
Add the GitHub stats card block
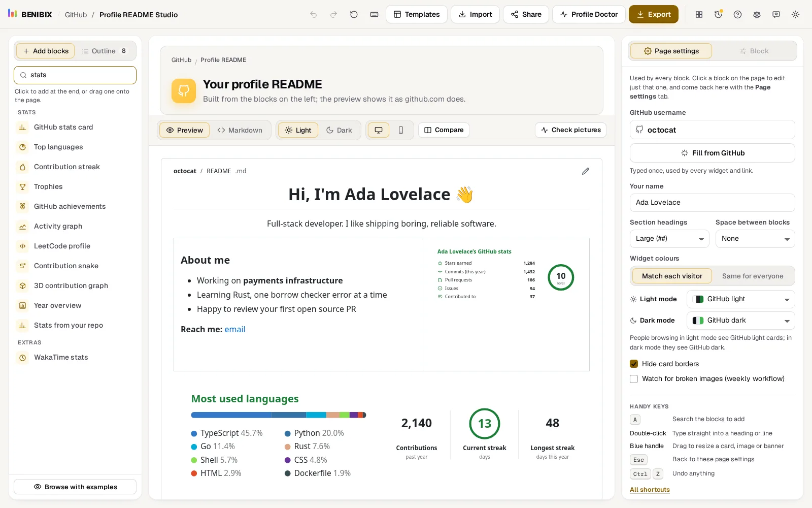coord(75,127)
